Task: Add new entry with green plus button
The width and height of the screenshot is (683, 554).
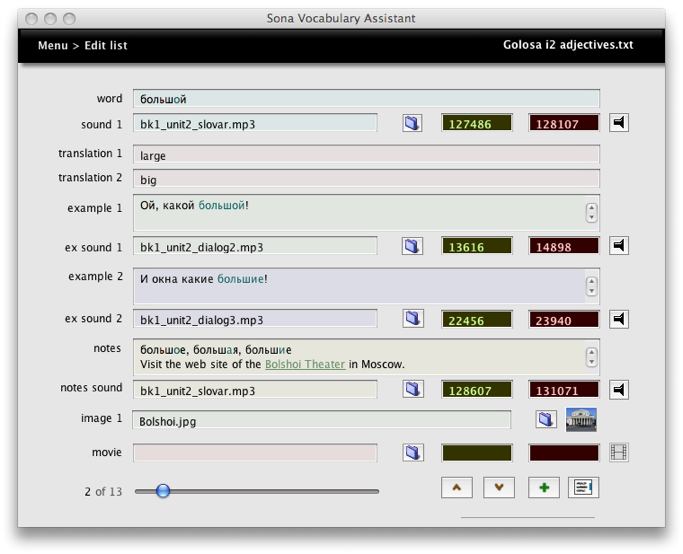Action: click(543, 488)
